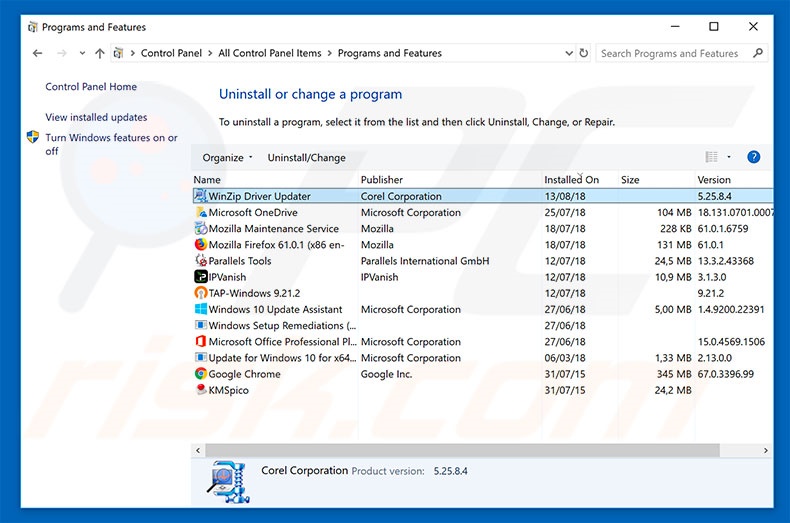Click the Uninstall/Change button

tap(306, 158)
